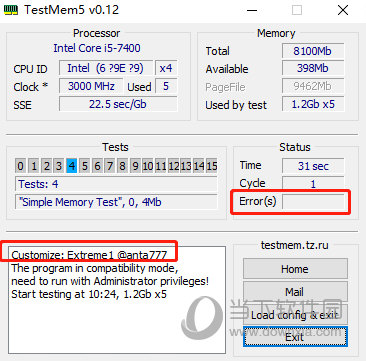Click the Error(s) label
The image size is (366, 361).
point(258,201)
